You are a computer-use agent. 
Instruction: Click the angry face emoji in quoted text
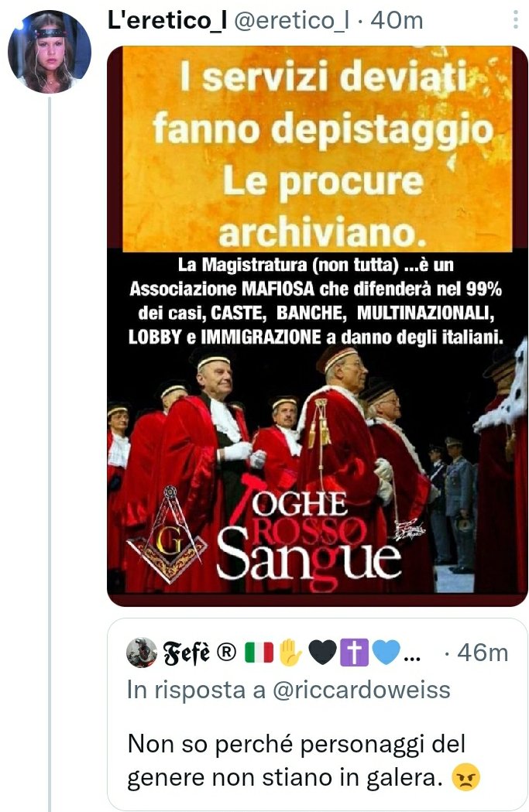(465, 777)
